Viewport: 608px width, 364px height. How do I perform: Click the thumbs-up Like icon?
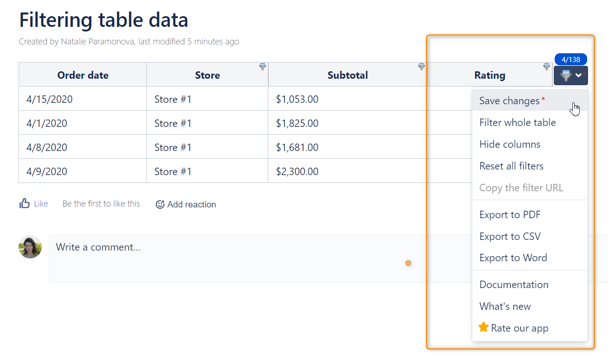(x=25, y=203)
